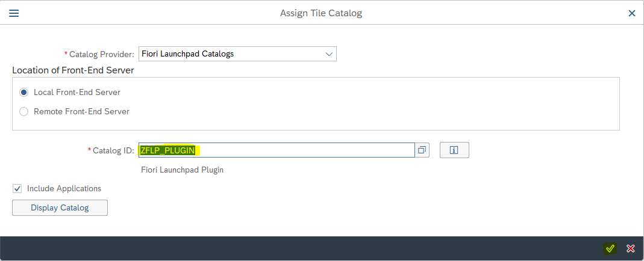Viewport: 644px width, 261px height.
Task: Open the hamburger menu icon
Action: click(x=14, y=13)
